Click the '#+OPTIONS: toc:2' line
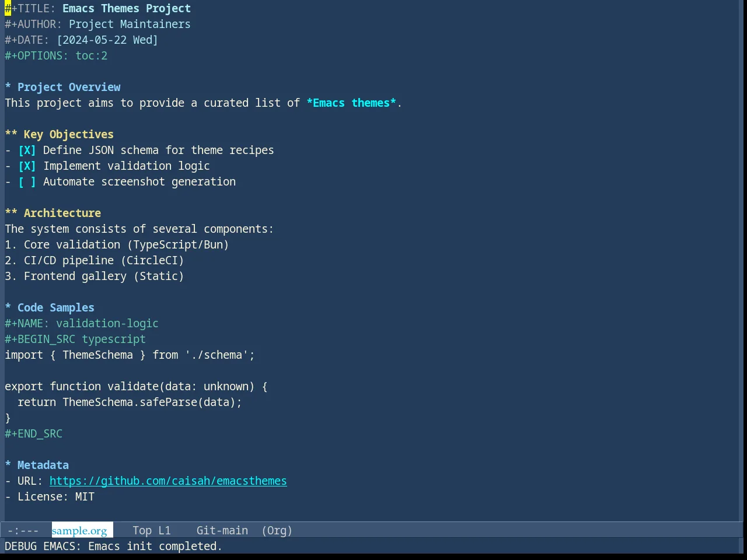Viewport: 747px width, 560px height. [56, 56]
